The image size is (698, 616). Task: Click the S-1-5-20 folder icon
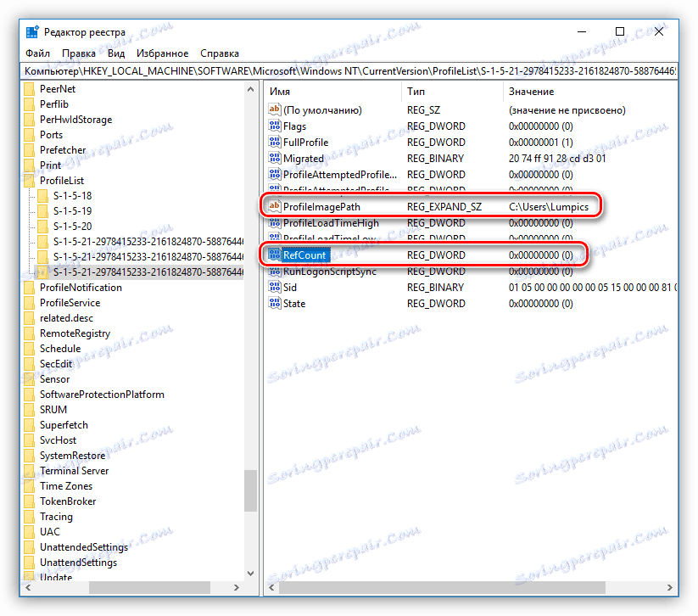(42, 227)
